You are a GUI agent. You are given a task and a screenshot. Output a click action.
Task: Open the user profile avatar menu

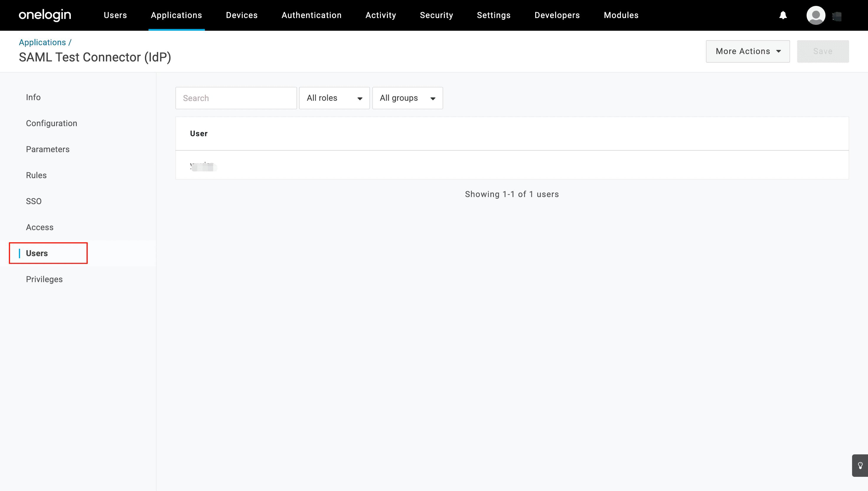(x=815, y=15)
